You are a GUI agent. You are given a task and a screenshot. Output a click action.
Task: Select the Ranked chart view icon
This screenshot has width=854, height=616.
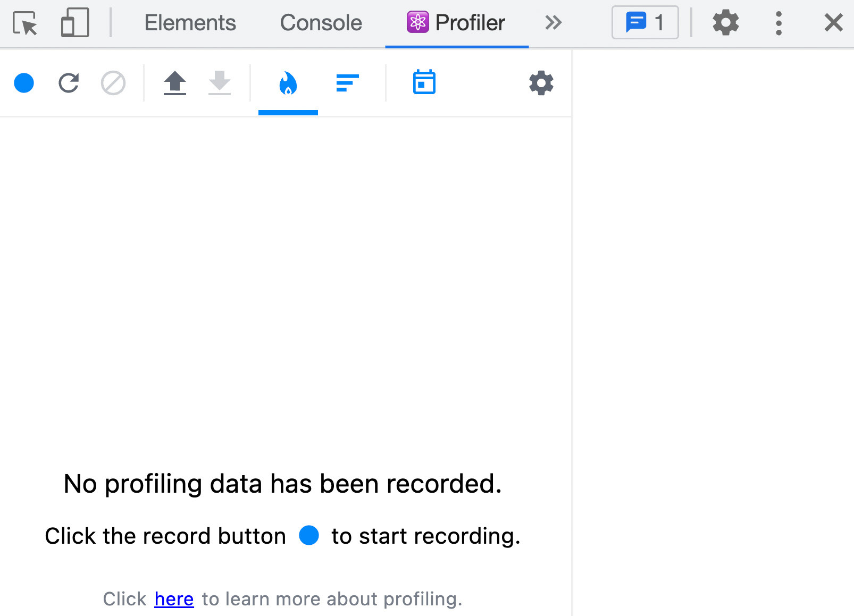click(346, 83)
